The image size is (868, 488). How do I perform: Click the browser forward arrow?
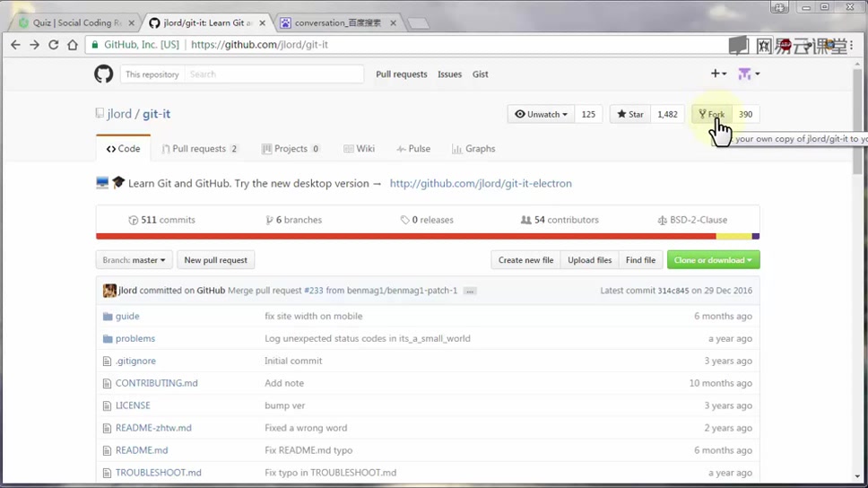[34, 45]
